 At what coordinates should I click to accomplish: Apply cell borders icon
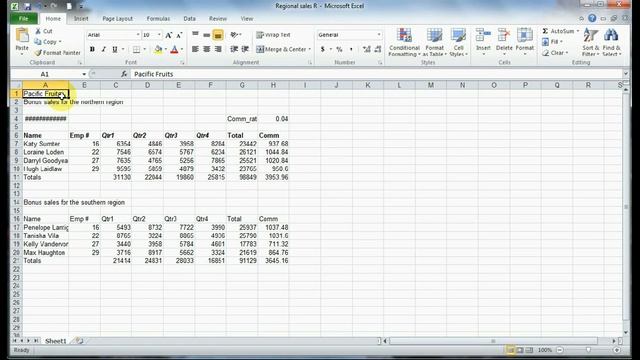[136, 49]
